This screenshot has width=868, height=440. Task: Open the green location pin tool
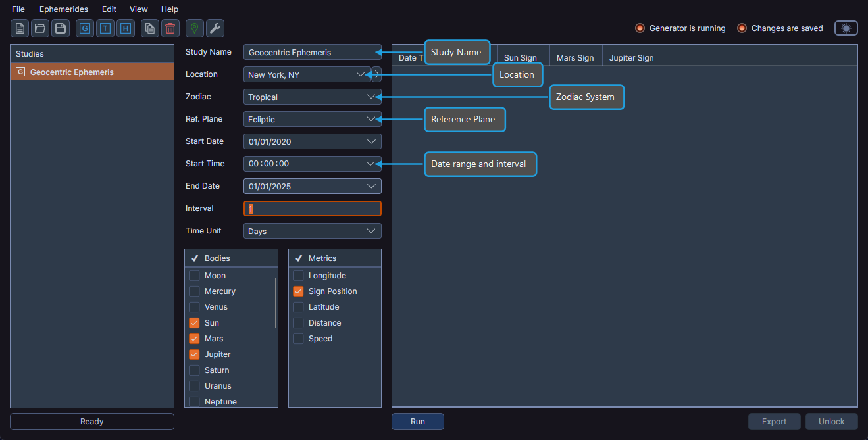click(194, 28)
